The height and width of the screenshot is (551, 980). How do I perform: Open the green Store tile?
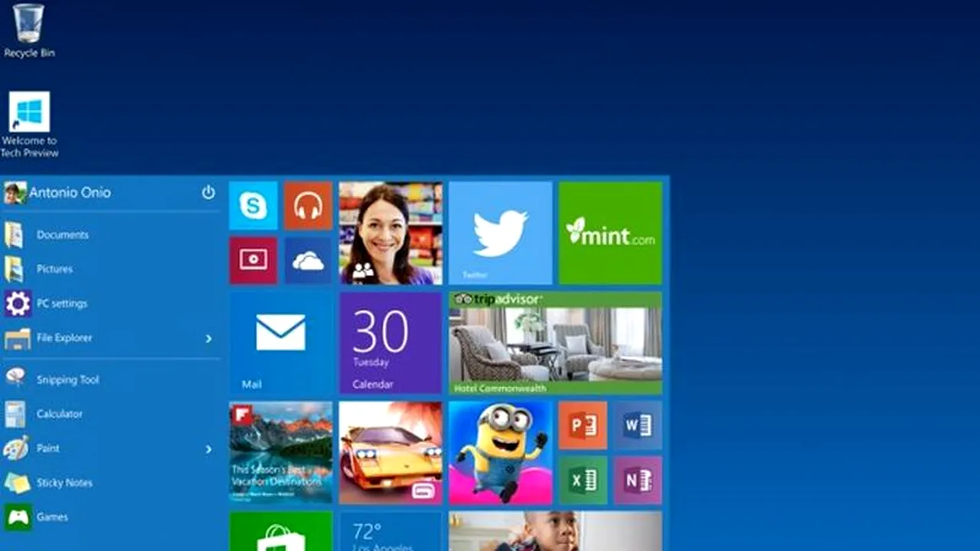281,531
